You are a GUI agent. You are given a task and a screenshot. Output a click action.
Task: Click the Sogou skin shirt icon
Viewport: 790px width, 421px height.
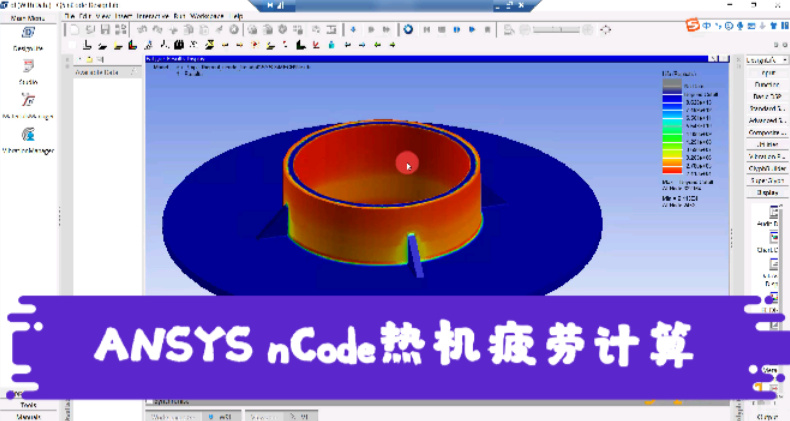pos(773,25)
